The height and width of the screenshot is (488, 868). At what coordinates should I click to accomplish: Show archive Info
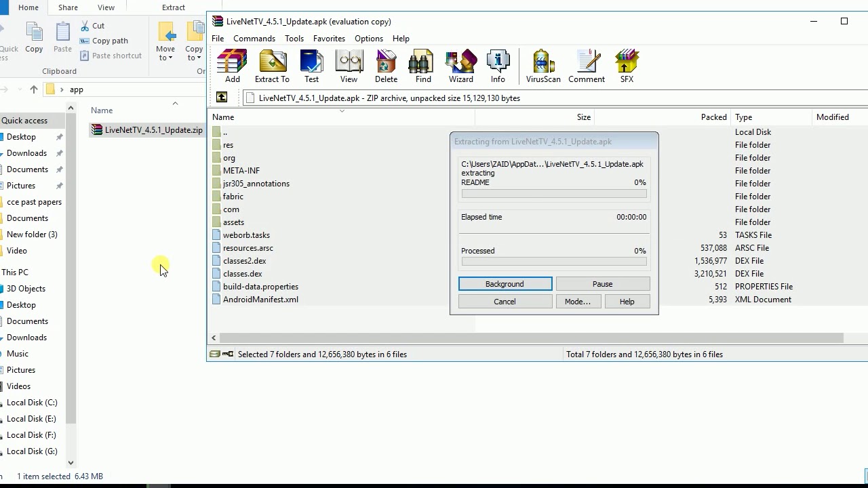click(498, 64)
